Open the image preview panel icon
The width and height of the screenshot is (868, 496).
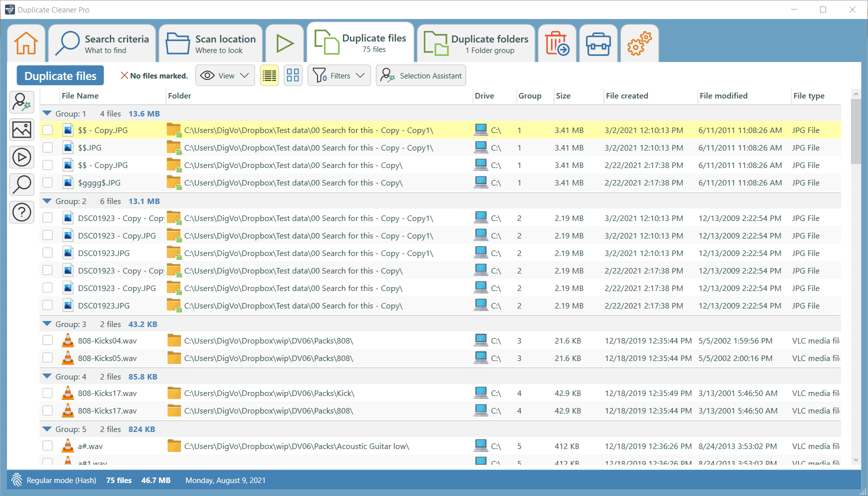pos(21,129)
